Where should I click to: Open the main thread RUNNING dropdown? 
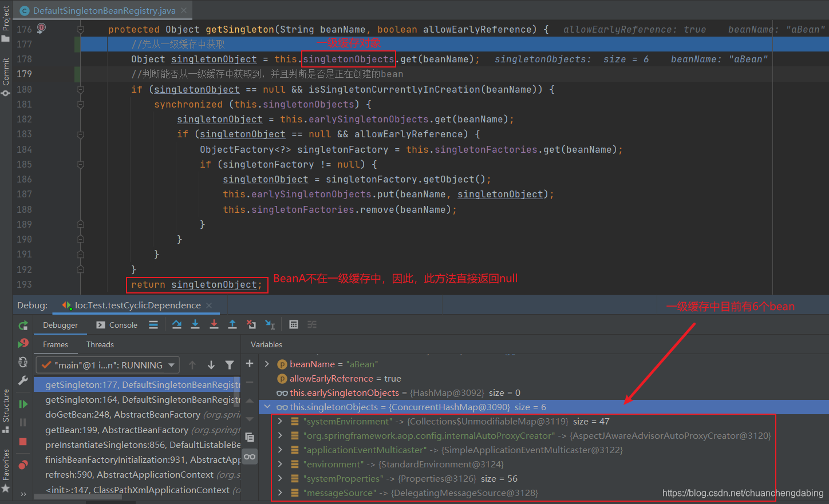pyautogui.click(x=108, y=365)
